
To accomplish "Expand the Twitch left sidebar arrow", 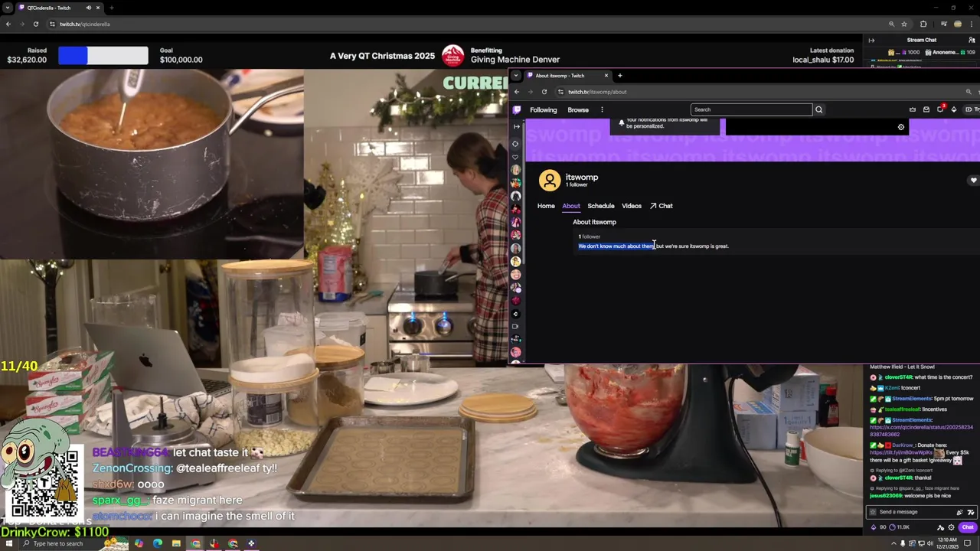I will (516, 126).
